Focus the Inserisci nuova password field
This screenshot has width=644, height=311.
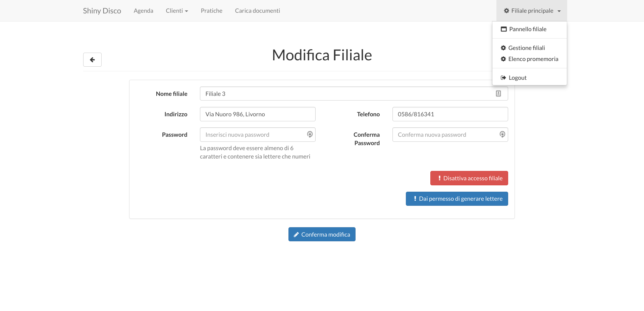pos(258,134)
